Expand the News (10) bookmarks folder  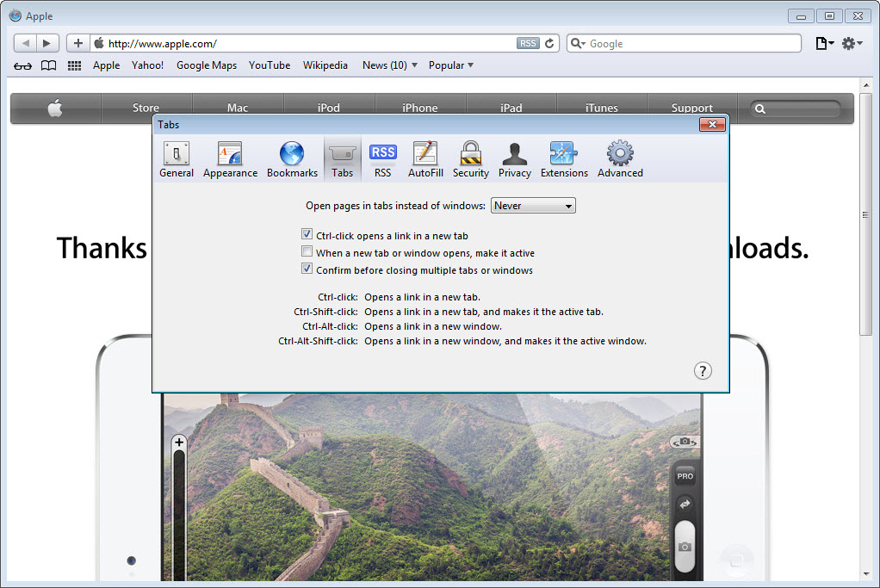coord(390,65)
